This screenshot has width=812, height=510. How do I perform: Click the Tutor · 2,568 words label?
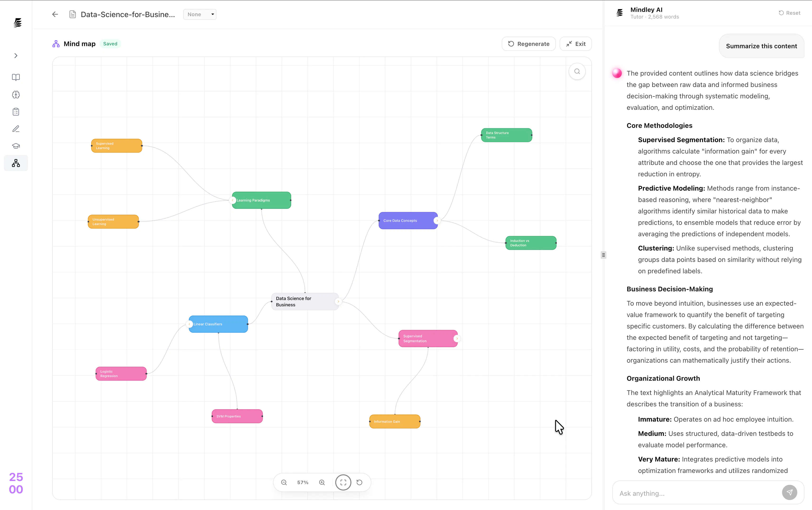654,17
